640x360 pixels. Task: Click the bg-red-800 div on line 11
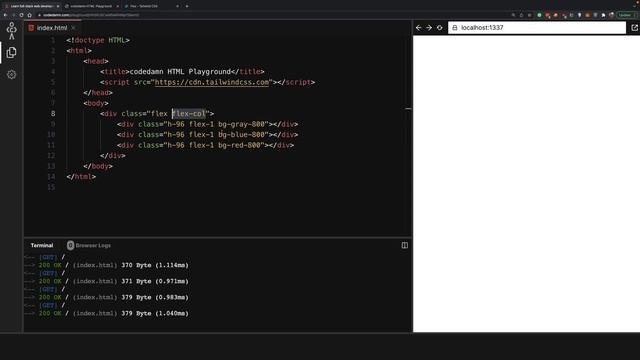pos(205,145)
